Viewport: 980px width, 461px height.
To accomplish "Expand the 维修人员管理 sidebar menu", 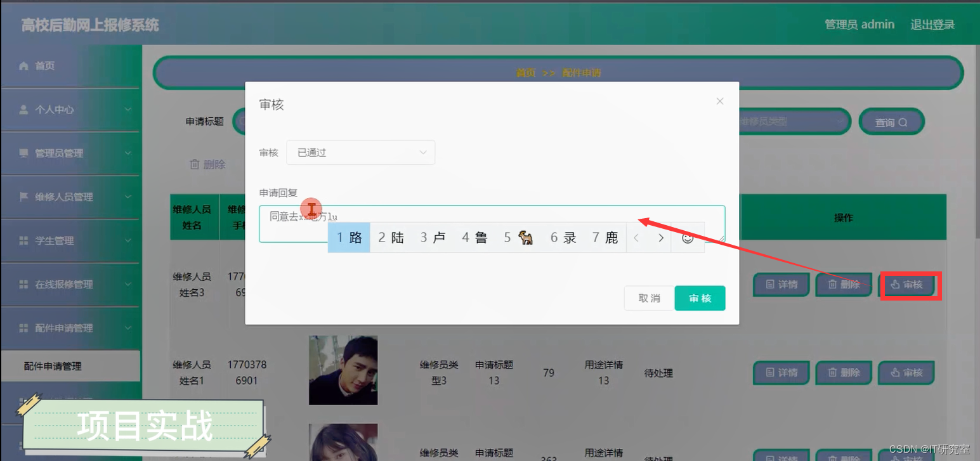I will [x=70, y=197].
